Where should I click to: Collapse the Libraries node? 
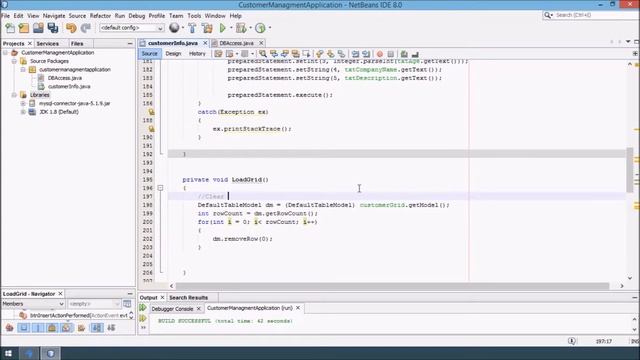pos(14,95)
